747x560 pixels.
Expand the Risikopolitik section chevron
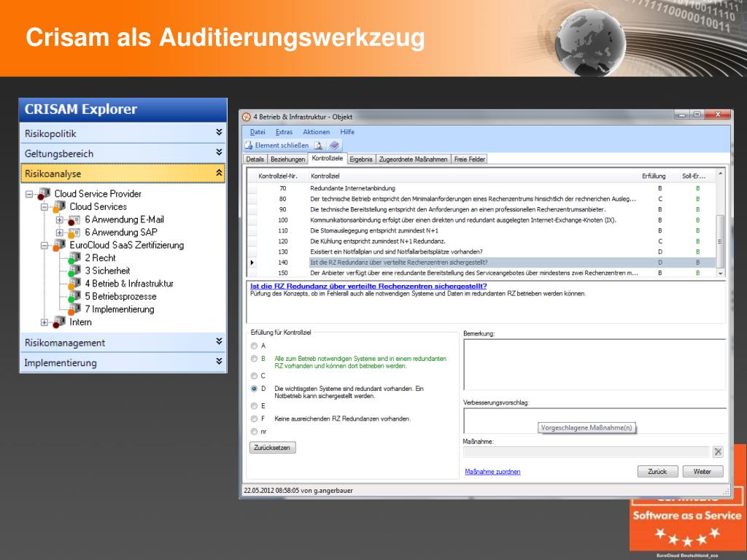(x=219, y=133)
